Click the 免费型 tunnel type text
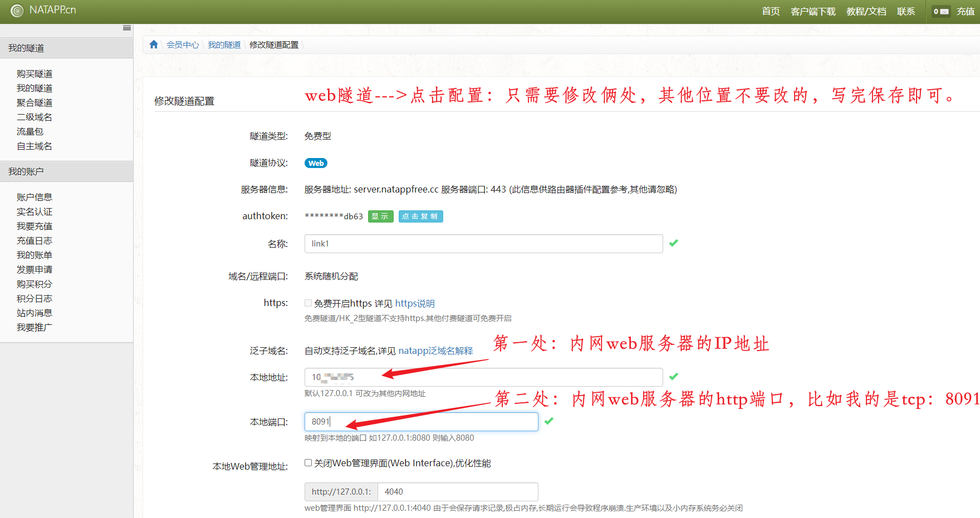This screenshot has height=518, width=980. pyautogui.click(x=318, y=136)
